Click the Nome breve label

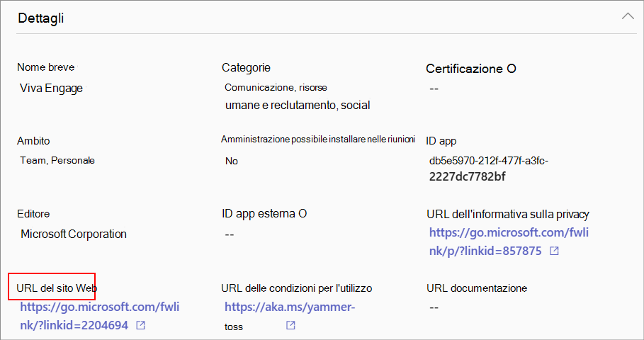tap(46, 67)
